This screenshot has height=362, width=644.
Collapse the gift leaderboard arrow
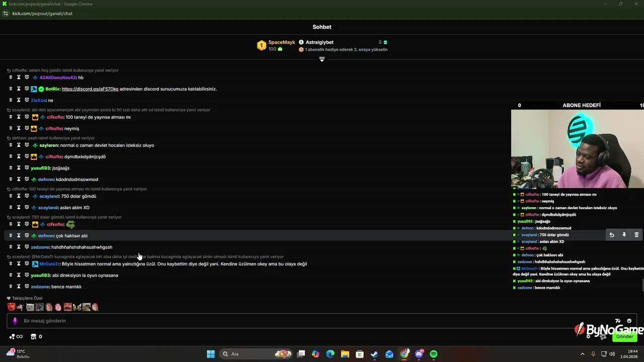click(x=322, y=59)
